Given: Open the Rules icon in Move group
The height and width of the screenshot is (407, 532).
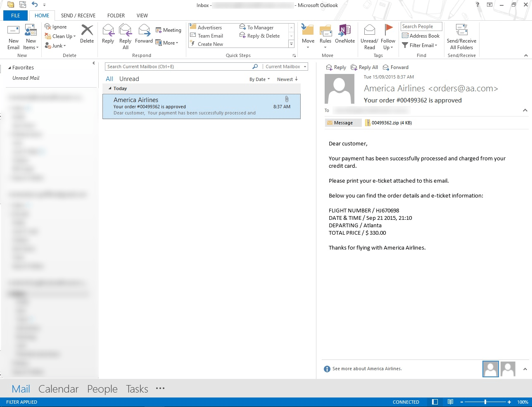Looking at the screenshot, I should pos(325,31).
